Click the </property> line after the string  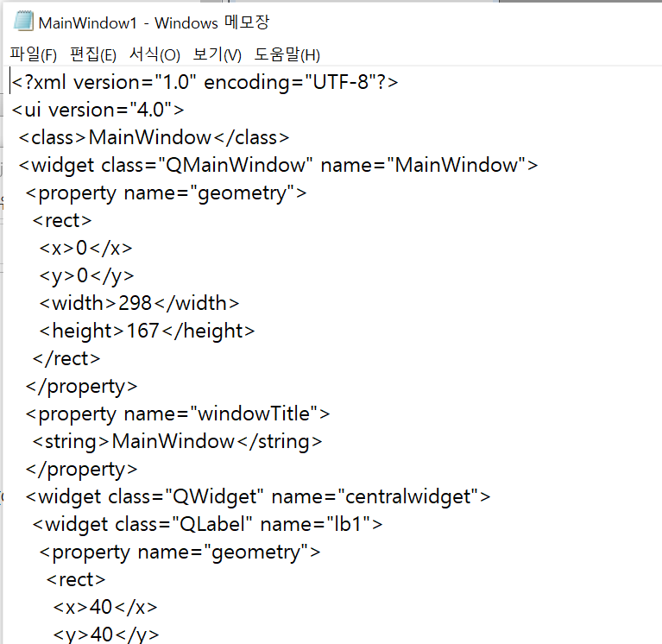(81, 470)
